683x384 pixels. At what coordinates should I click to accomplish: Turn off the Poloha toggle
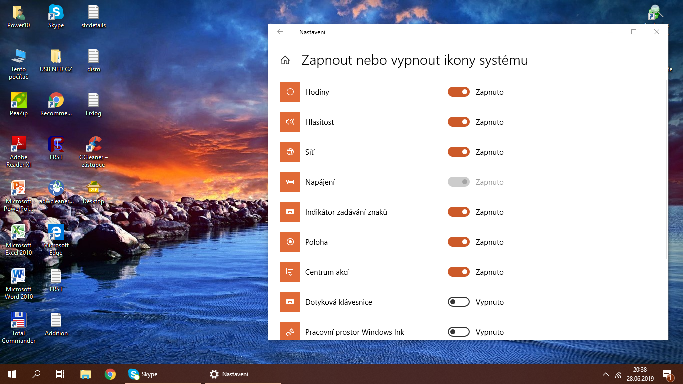coord(458,242)
